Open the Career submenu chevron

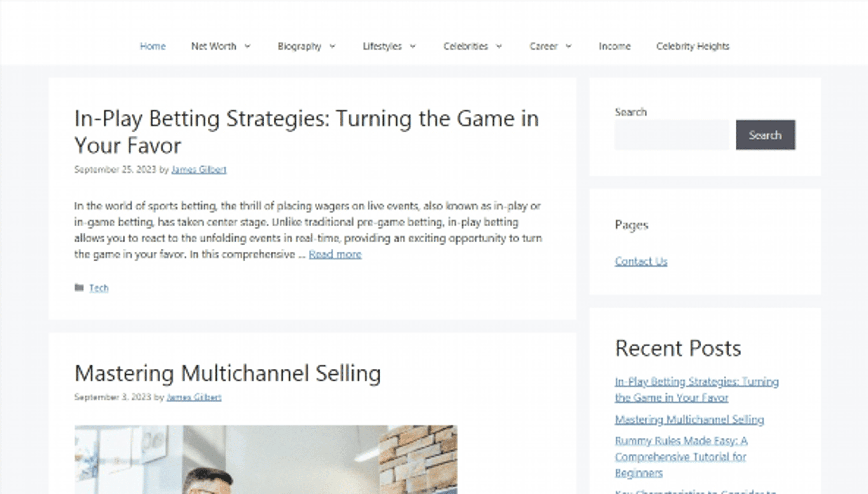coord(569,46)
